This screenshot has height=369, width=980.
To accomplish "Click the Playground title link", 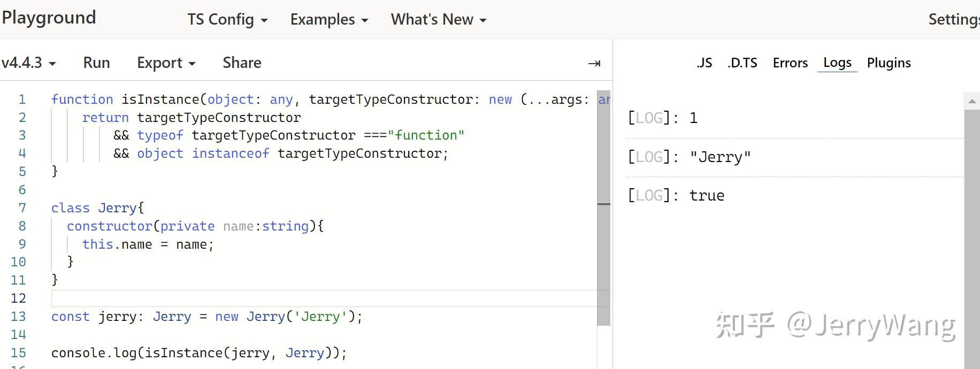I will [49, 18].
